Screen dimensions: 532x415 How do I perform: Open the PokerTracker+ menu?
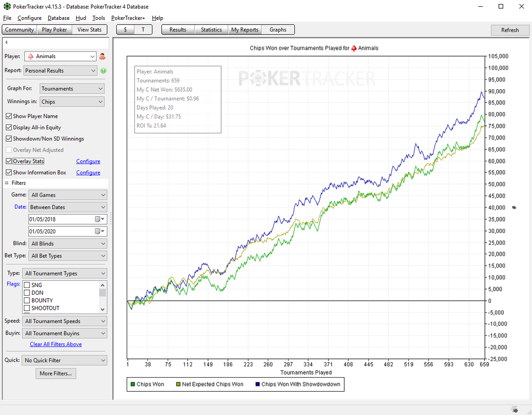(x=128, y=18)
